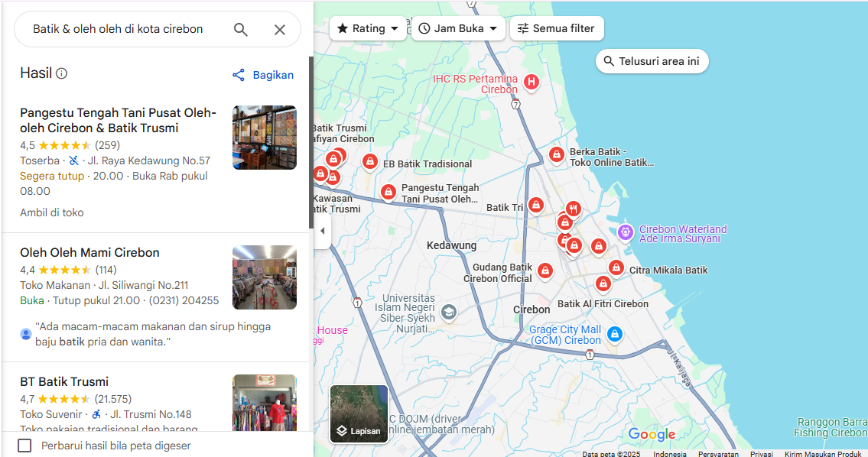Open the Hasil info icon
Image resolution: width=868 pixels, height=457 pixels.
(x=61, y=73)
